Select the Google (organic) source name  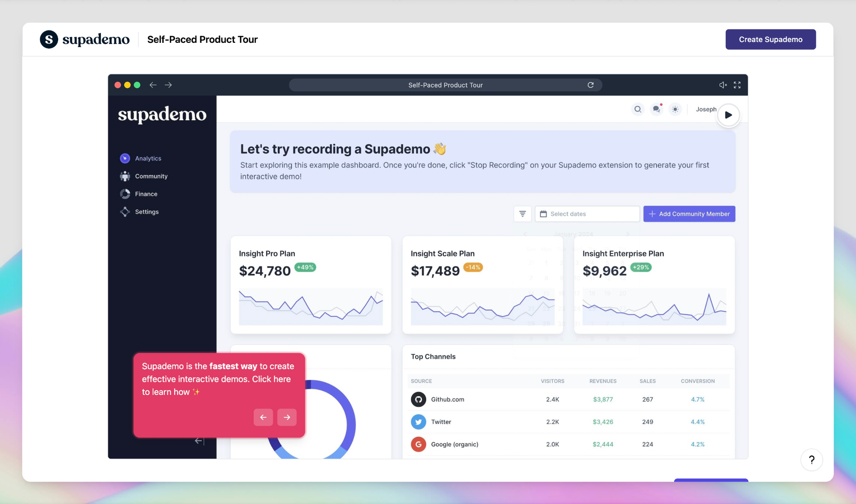point(455,445)
